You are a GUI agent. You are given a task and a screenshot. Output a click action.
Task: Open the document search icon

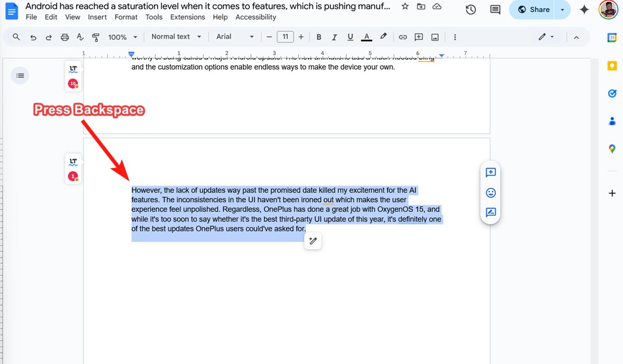[x=16, y=37]
